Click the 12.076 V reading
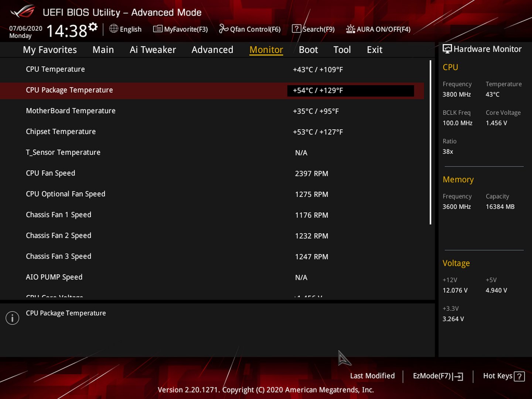 (455, 290)
